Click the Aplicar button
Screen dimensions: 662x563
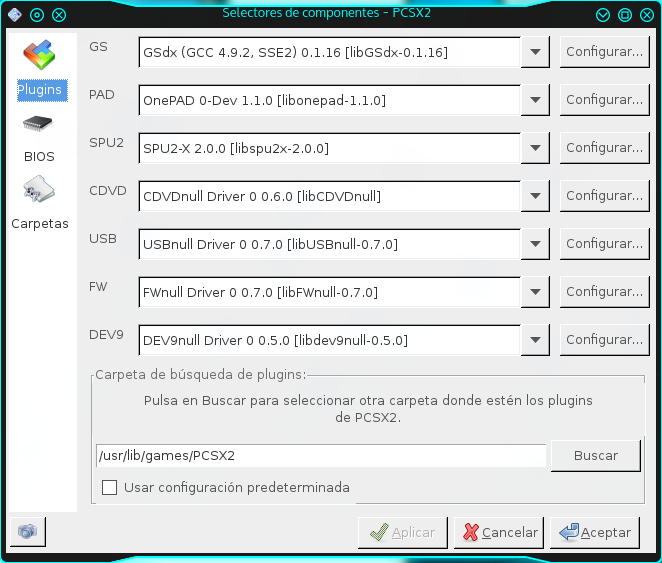pos(402,533)
